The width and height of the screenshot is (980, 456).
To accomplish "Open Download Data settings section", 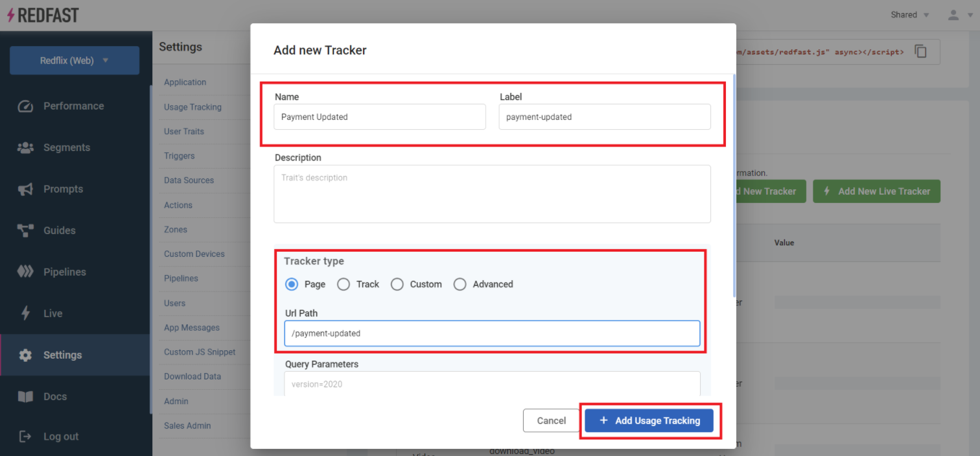I will (x=192, y=376).
